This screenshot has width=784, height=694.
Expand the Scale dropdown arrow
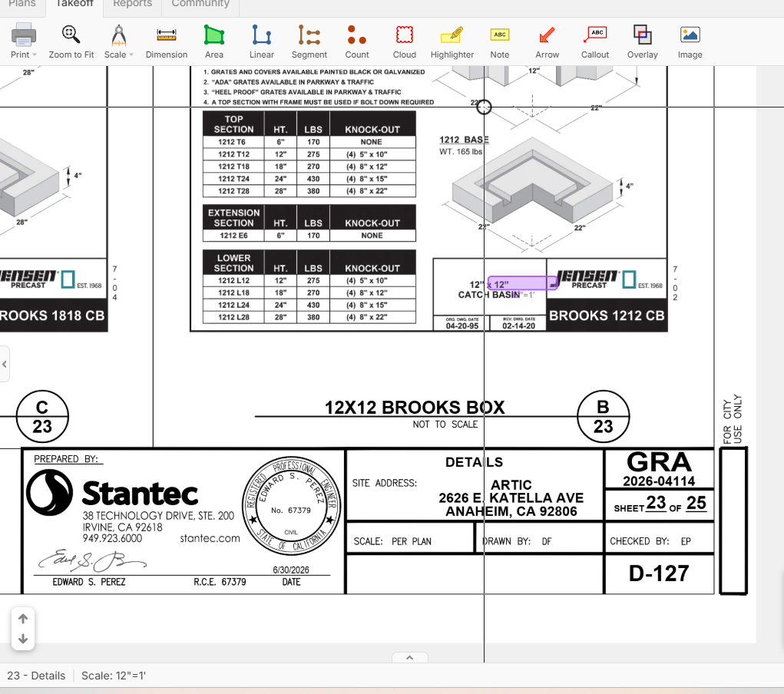coord(131,55)
